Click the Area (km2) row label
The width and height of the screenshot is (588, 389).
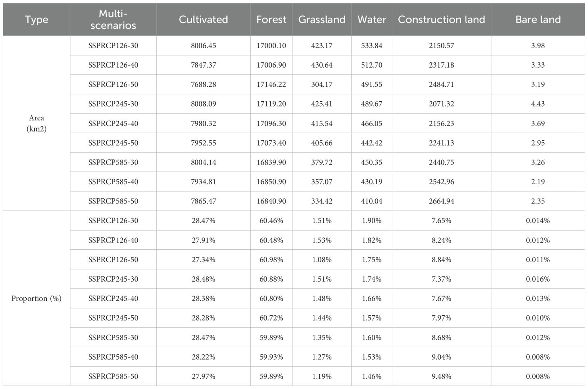pos(36,123)
